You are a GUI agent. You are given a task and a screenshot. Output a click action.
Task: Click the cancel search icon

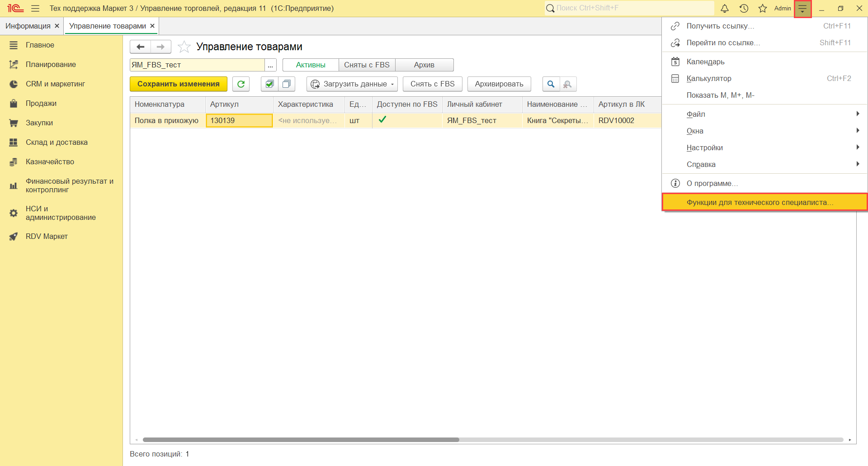(x=568, y=84)
